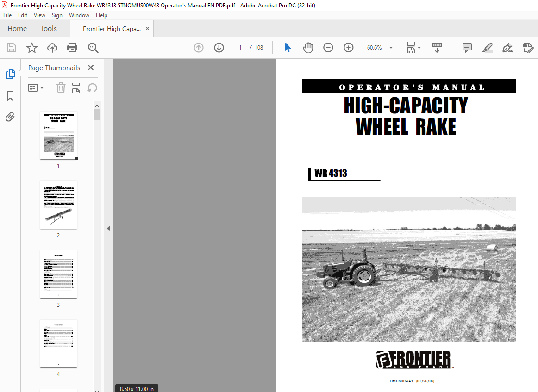Switch to the Tools tab
Image resolution: width=538 pixels, height=392 pixels.
pyautogui.click(x=49, y=29)
